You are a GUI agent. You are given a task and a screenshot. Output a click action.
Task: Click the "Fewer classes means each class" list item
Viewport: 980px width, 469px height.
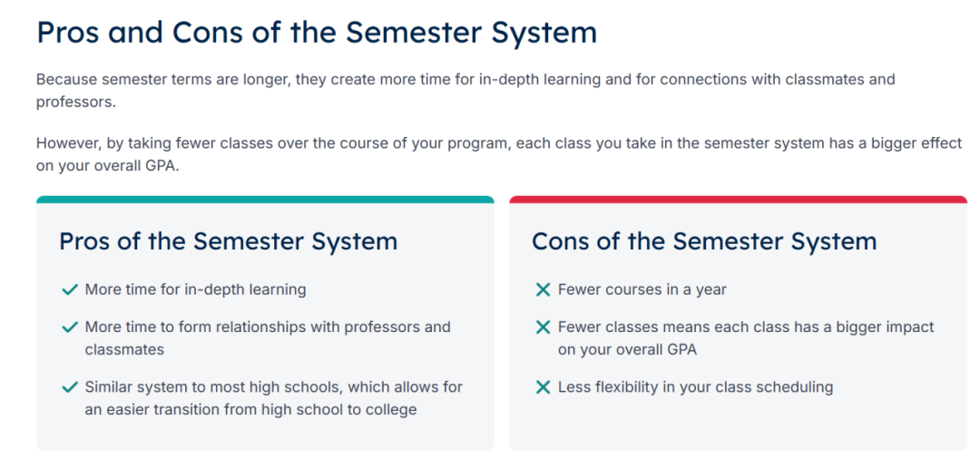click(x=745, y=337)
